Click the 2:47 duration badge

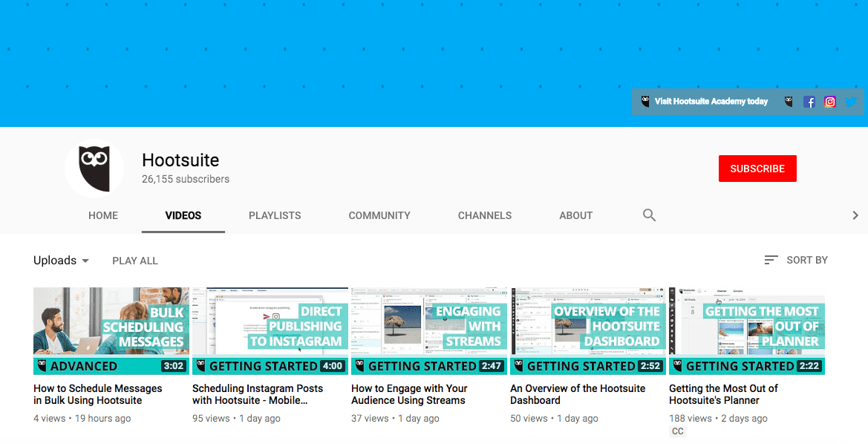pyautogui.click(x=491, y=366)
